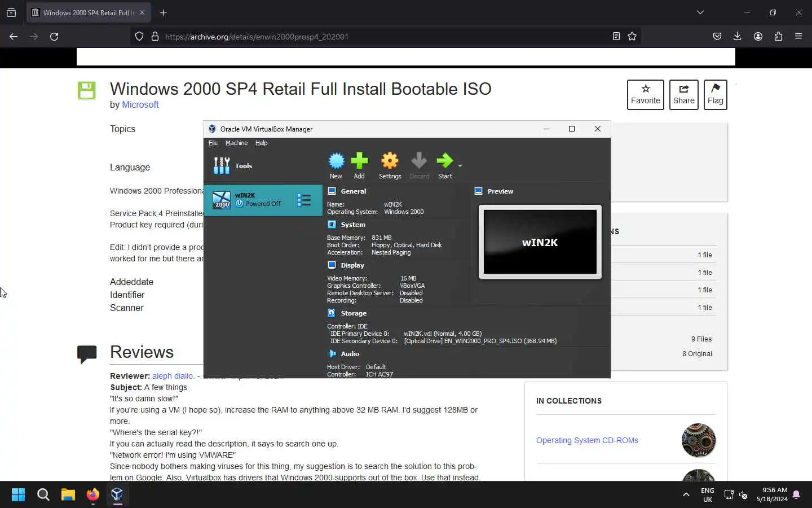Click VirtualBox icon in the taskbar
Screen dimensions: 812x508
click(117, 494)
